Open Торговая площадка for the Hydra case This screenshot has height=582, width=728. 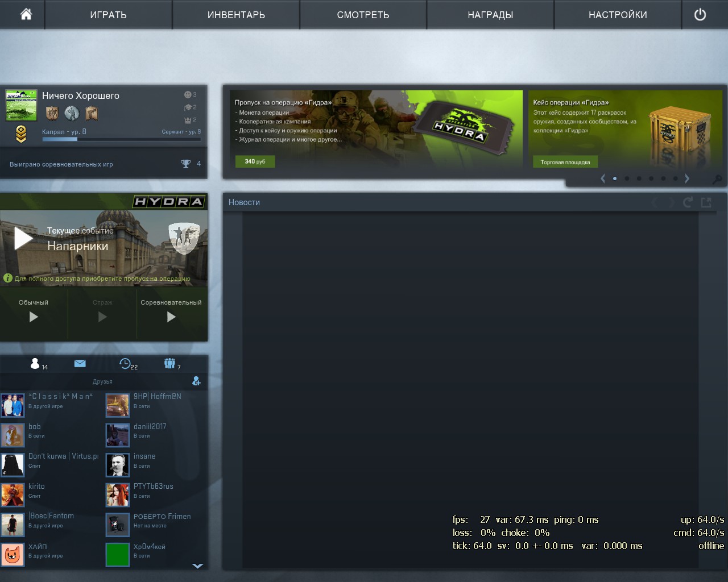pyautogui.click(x=565, y=162)
